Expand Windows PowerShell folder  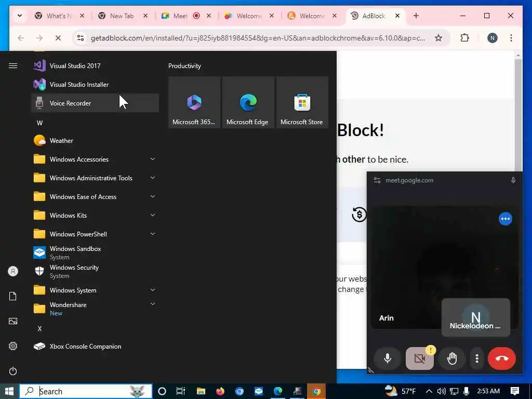coord(95,234)
